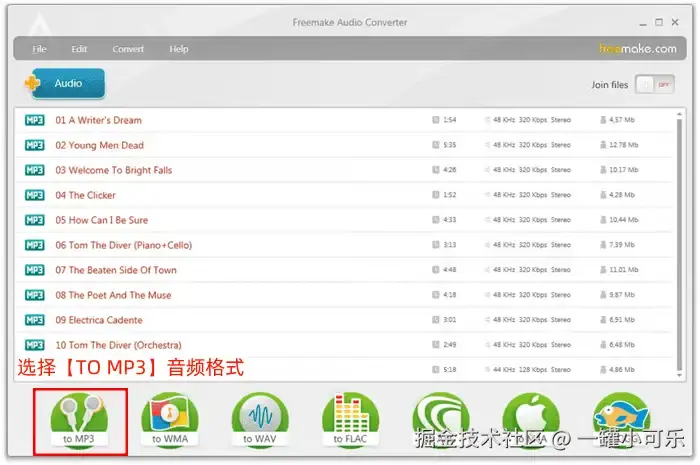Select track 01 A Writer's Dream
The width and height of the screenshot is (700, 465).
pos(344,120)
